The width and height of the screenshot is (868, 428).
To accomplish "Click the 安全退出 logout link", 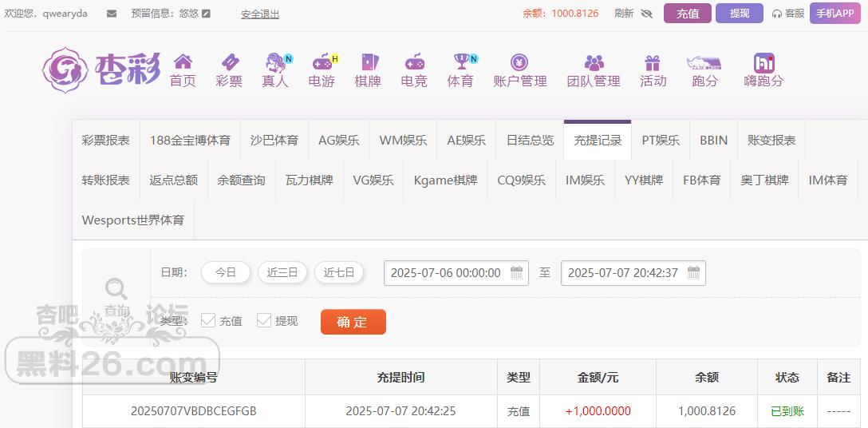I will [260, 14].
